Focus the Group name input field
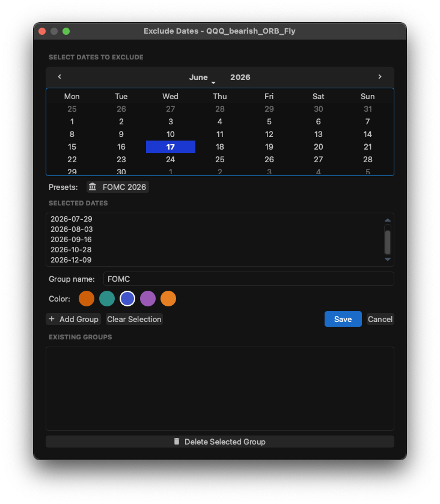 point(249,279)
